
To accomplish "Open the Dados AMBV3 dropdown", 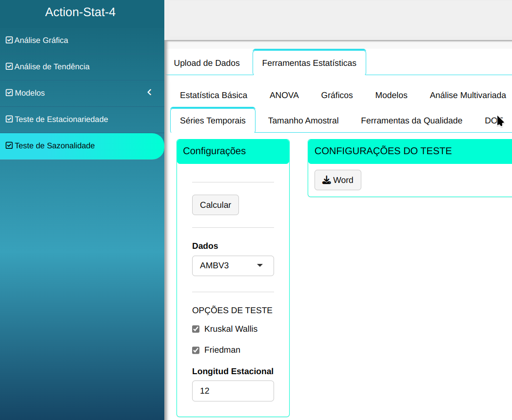I will pos(233,266).
